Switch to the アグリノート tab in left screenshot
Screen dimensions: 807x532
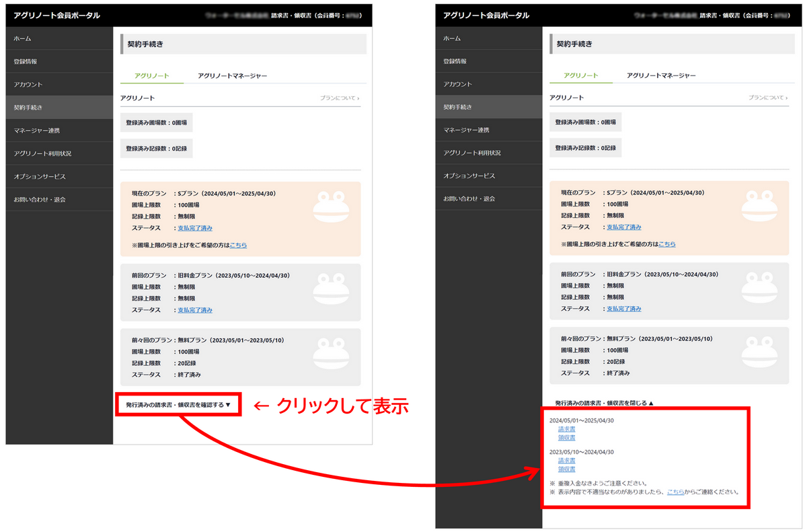coord(151,76)
